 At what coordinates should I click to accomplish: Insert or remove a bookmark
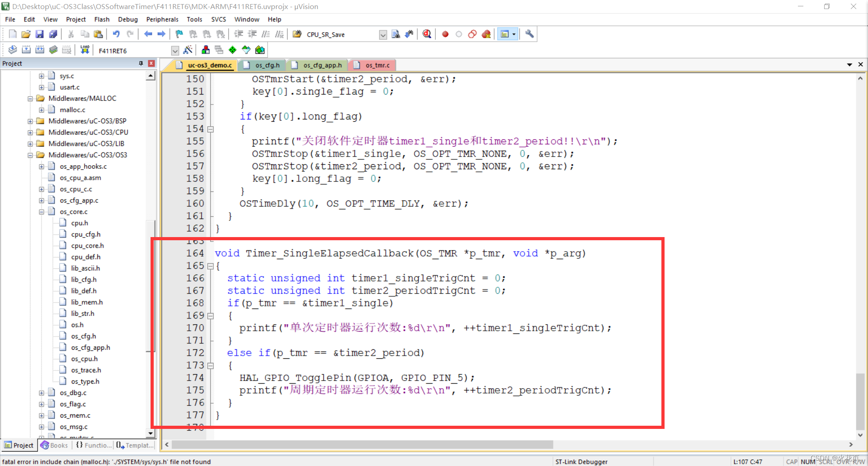(x=179, y=34)
